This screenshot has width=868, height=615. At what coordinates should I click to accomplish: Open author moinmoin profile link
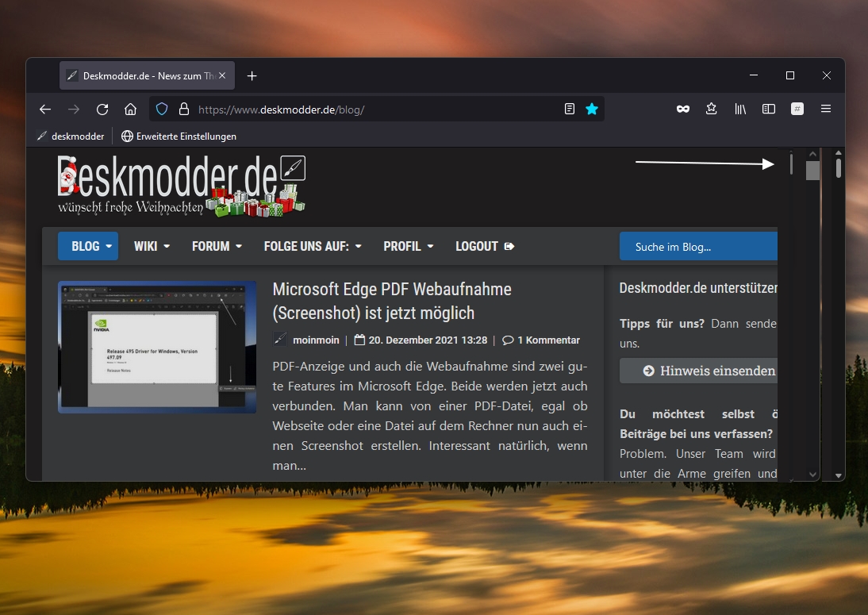click(x=316, y=340)
